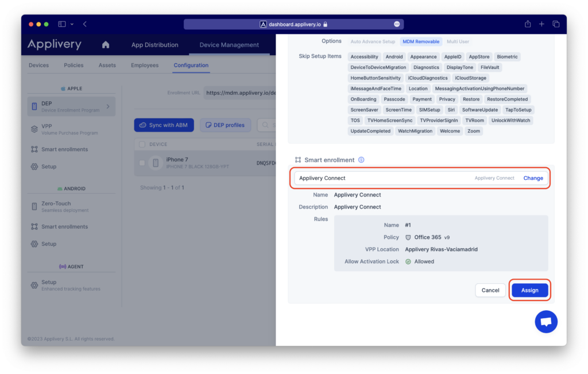This screenshot has height=374, width=588.
Task: Open Device Management menu
Action: [x=229, y=45]
